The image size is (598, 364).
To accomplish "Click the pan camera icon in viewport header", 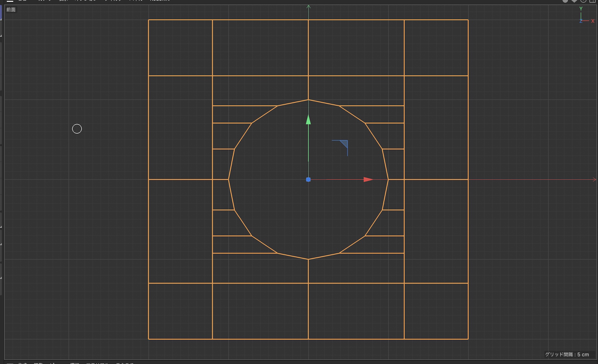I will (565, 1).
